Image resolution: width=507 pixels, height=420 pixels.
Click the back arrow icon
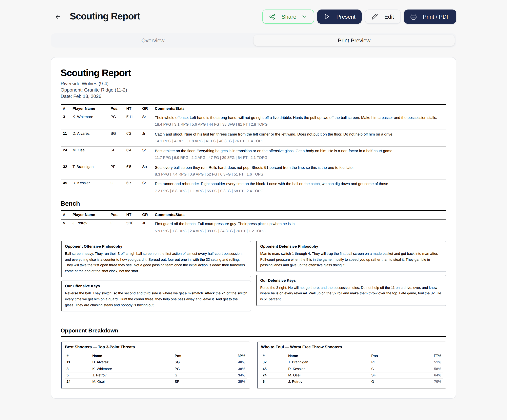click(x=58, y=17)
